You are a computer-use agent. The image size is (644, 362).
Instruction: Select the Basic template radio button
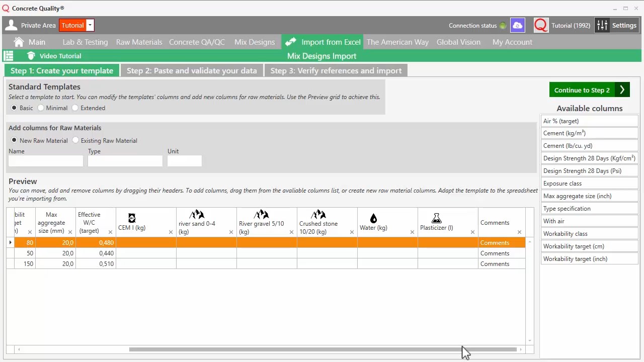[x=14, y=108]
